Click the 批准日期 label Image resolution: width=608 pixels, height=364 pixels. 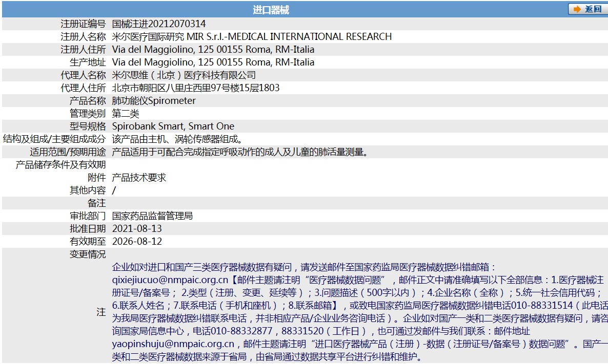[88, 229]
